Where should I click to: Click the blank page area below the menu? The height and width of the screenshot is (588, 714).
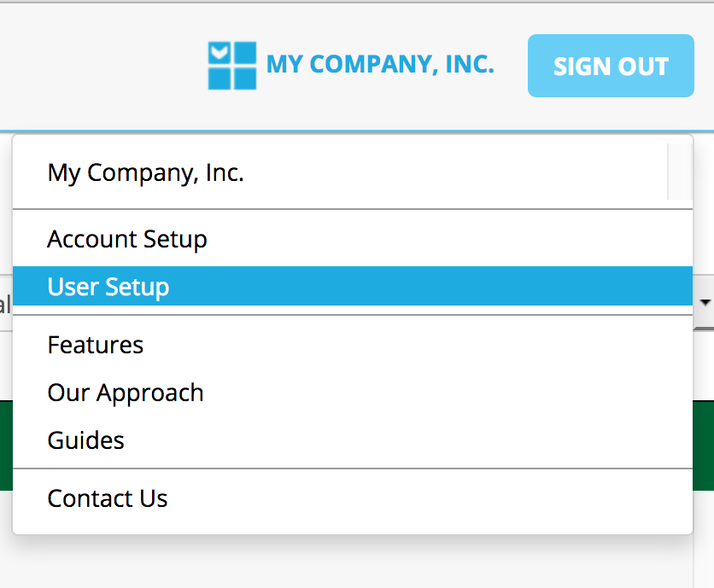tap(342, 563)
